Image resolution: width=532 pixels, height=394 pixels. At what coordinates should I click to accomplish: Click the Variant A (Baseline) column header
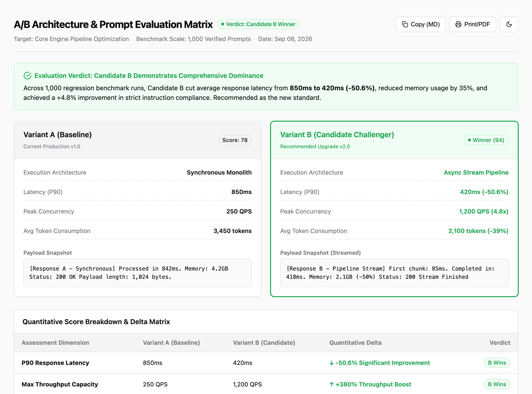tap(172, 343)
